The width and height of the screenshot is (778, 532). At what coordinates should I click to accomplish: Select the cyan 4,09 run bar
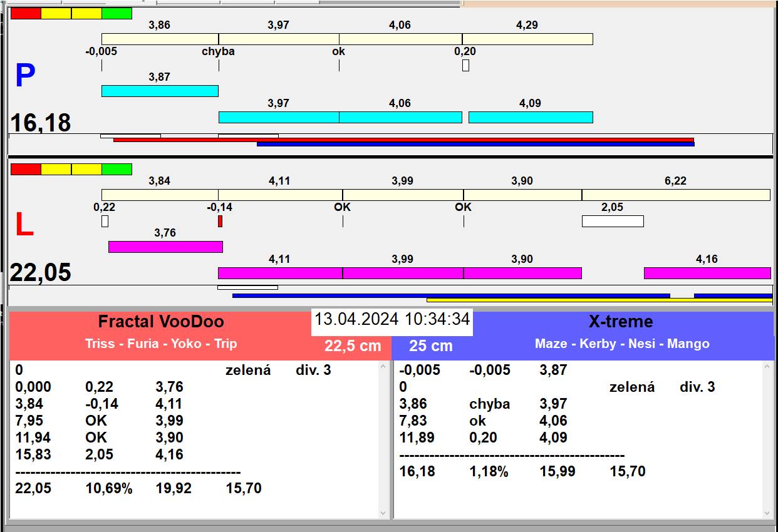[x=531, y=117]
